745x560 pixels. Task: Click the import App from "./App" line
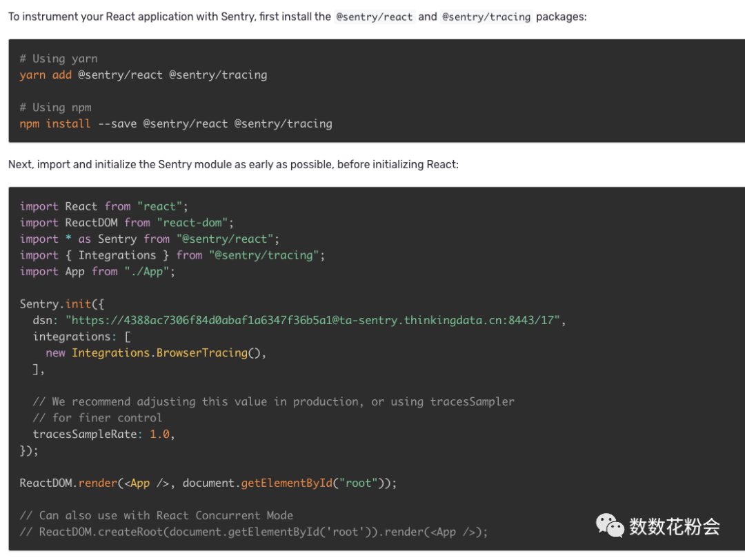97,272
